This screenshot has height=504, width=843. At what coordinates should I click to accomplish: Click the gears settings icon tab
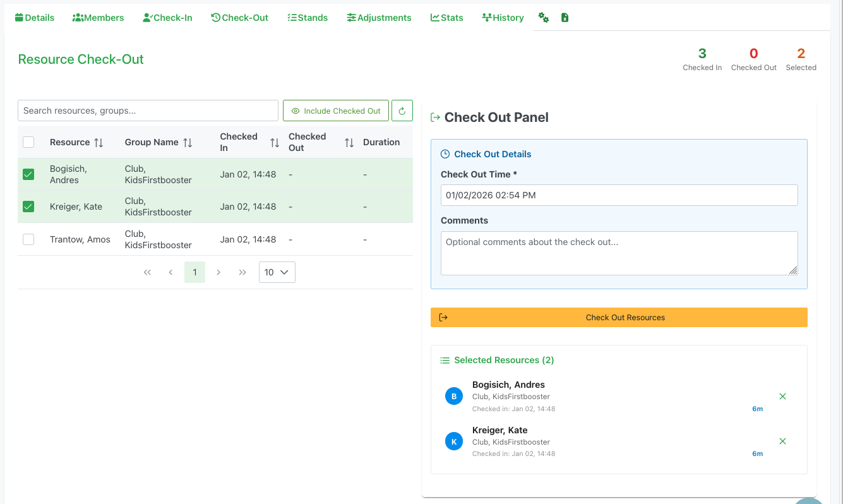(x=543, y=18)
